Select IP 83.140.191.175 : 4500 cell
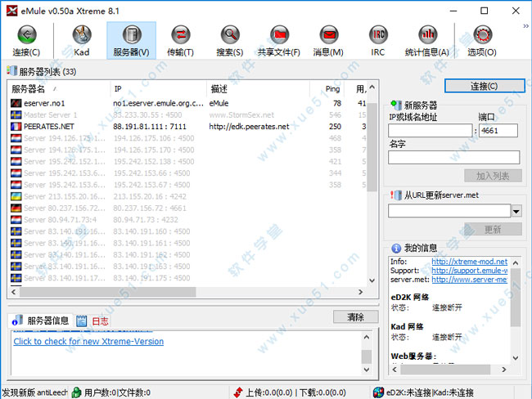The height and width of the screenshot is (399, 532). [x=151, y=278]
